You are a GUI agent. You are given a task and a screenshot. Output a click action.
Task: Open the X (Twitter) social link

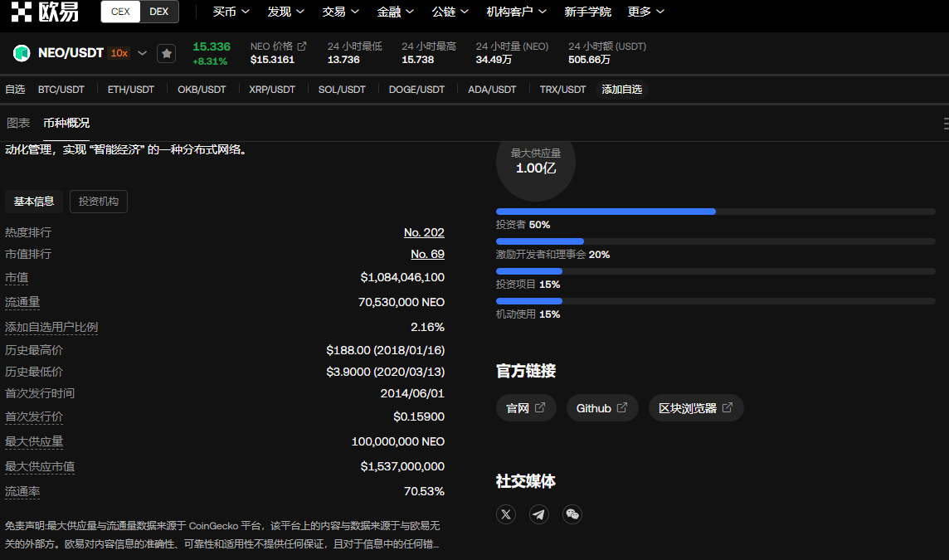point(506,514)
